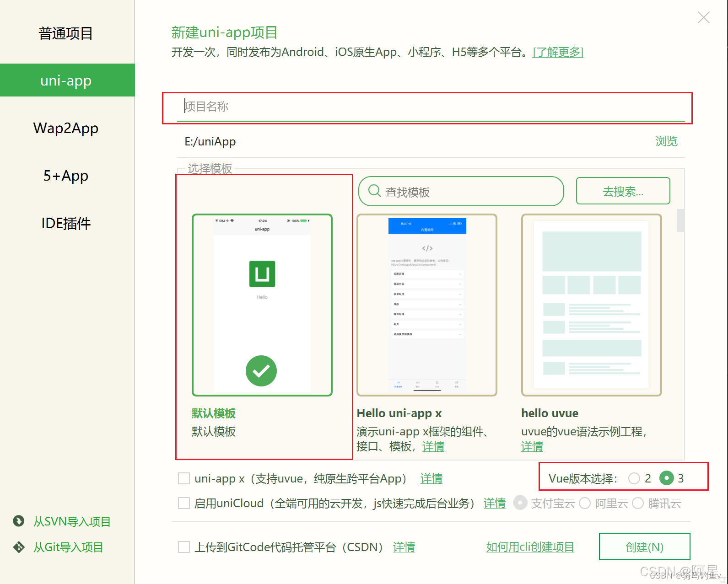Open 详情 link beside 启用uniCloud
This screenshot has width=728, height=584.
pos(495,503)
